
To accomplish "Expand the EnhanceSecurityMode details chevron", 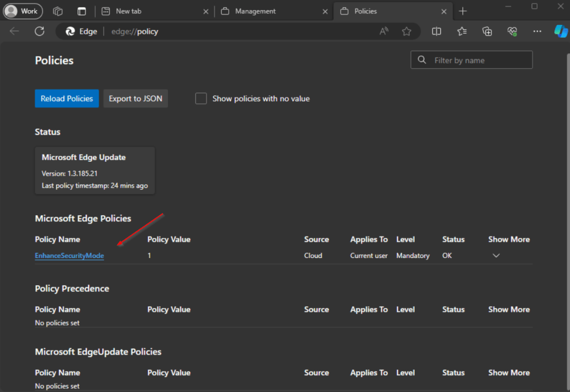I will tap(495, 255).
